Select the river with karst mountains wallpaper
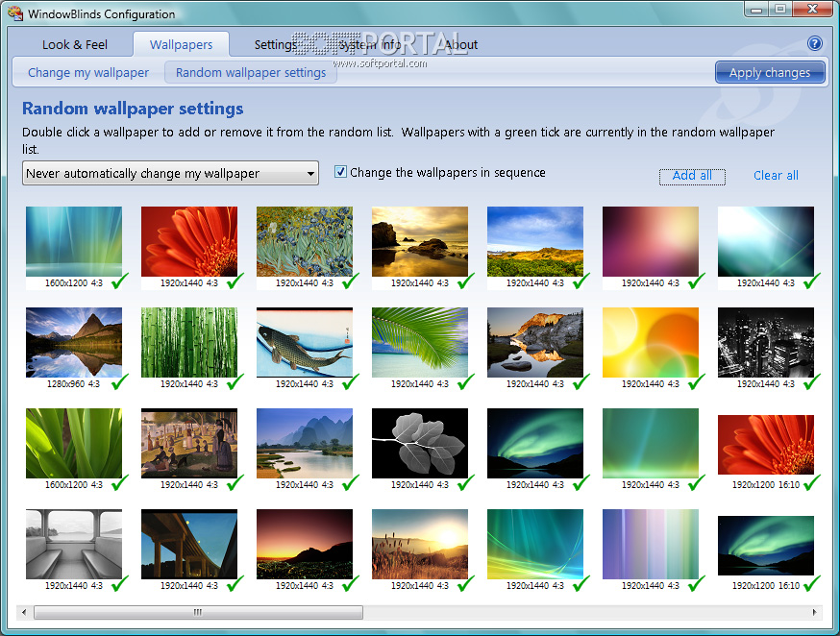The image size is (840, 636). point(305,443)
